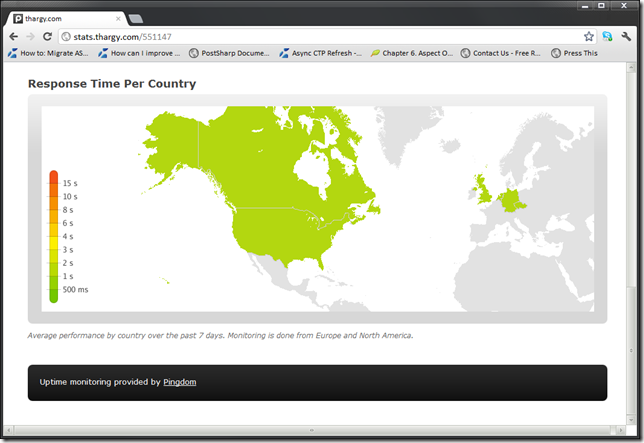The height and width of the screenshot is (443, 644).
Task: Click the horizontal scrollbar left arrow
Action: [8, 430]
